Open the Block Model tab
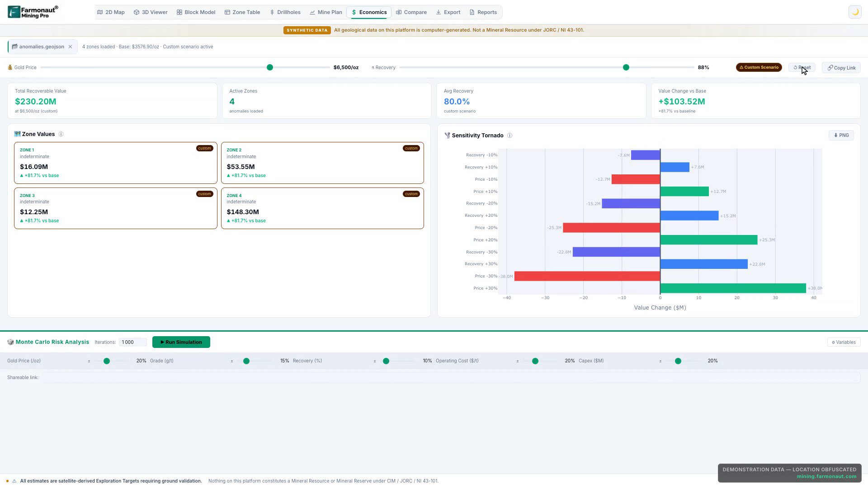 (196, 12)
